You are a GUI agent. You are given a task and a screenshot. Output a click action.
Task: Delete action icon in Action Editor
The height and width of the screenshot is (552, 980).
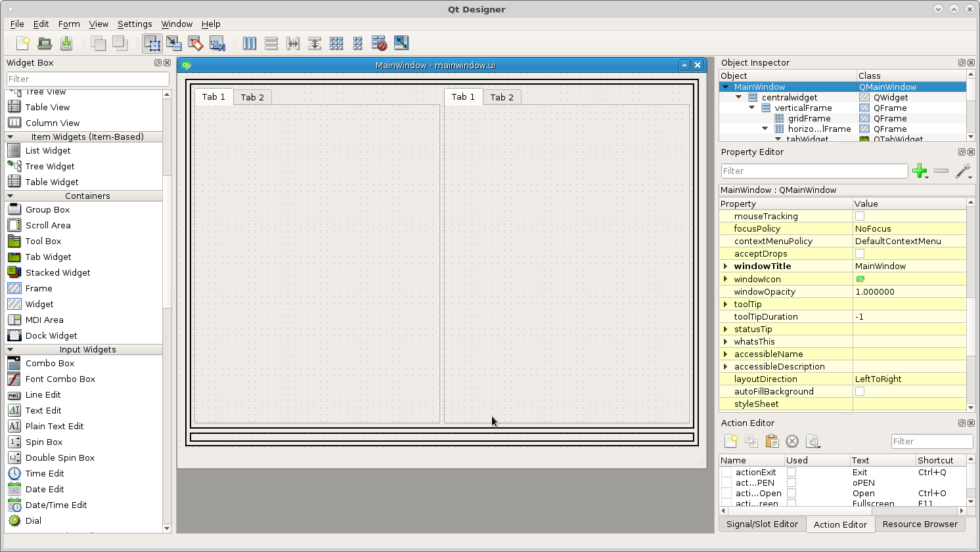coord(792,441)
